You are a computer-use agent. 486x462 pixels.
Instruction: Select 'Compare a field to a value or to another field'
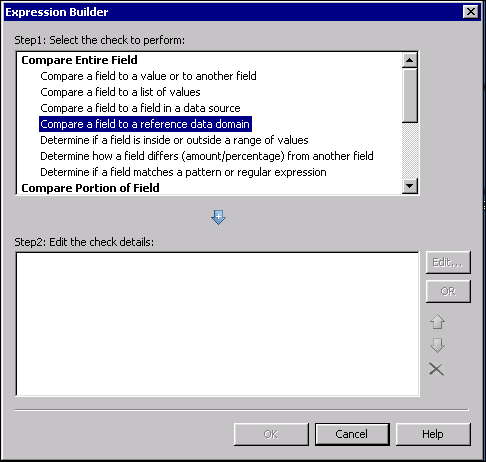pyautogui.click(x=148, y=76)
